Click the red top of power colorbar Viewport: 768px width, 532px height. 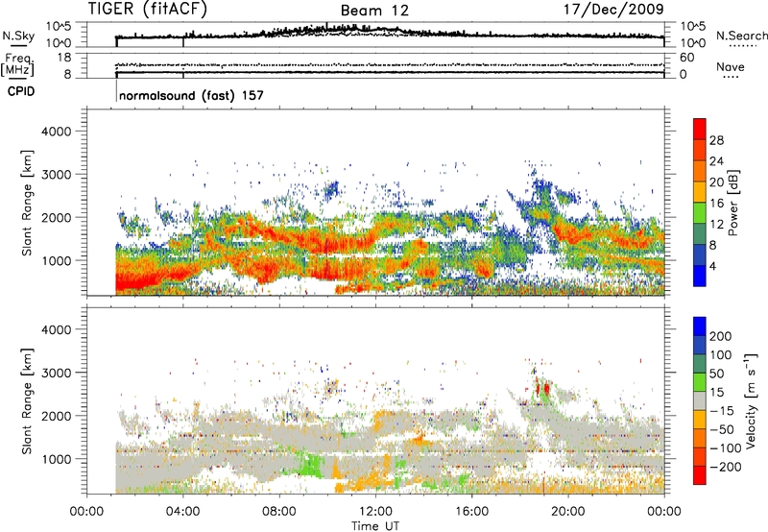click(x=700, y=129)
